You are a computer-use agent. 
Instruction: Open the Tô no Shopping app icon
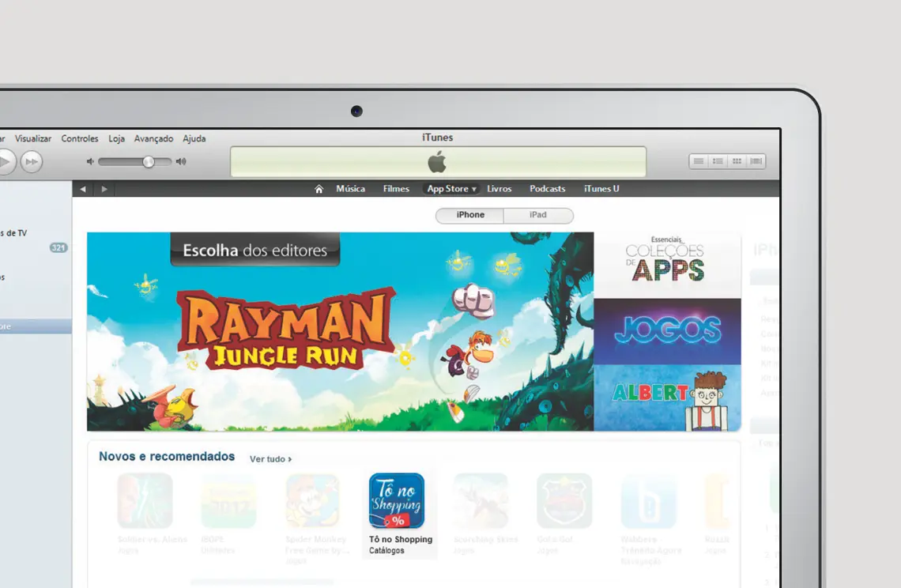tap(397, 500)
